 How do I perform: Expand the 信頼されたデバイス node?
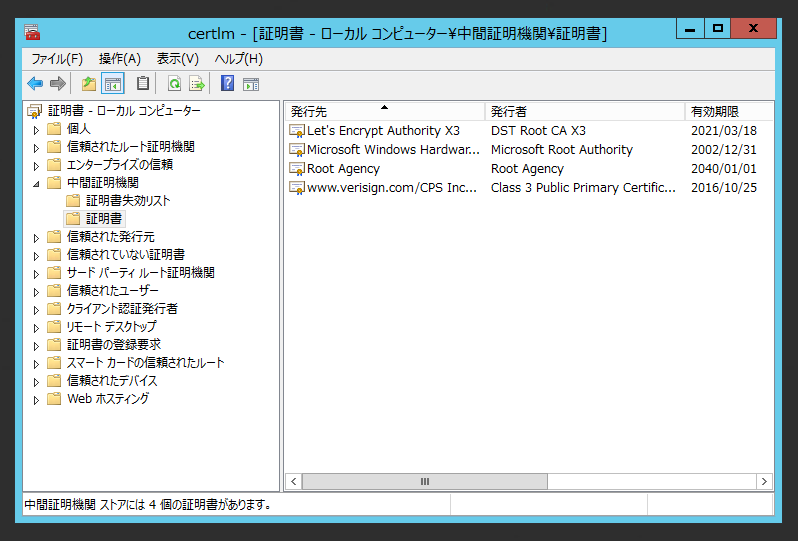click(x=36, y=382)
